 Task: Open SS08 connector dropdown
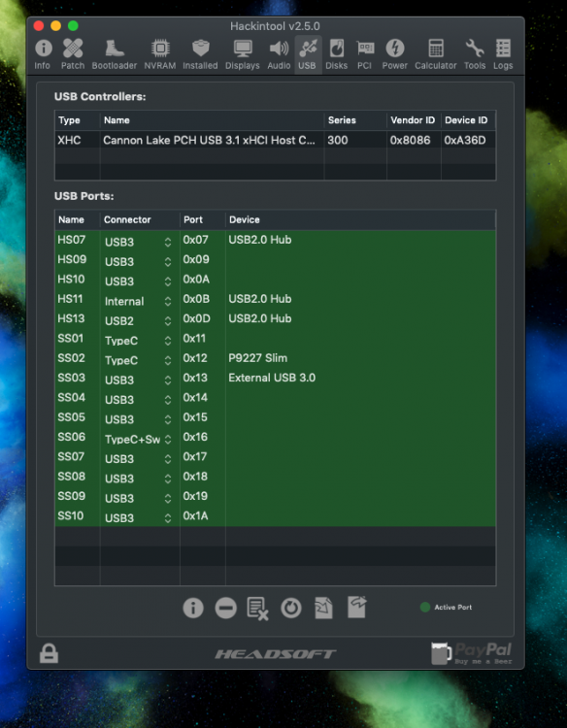139,479
